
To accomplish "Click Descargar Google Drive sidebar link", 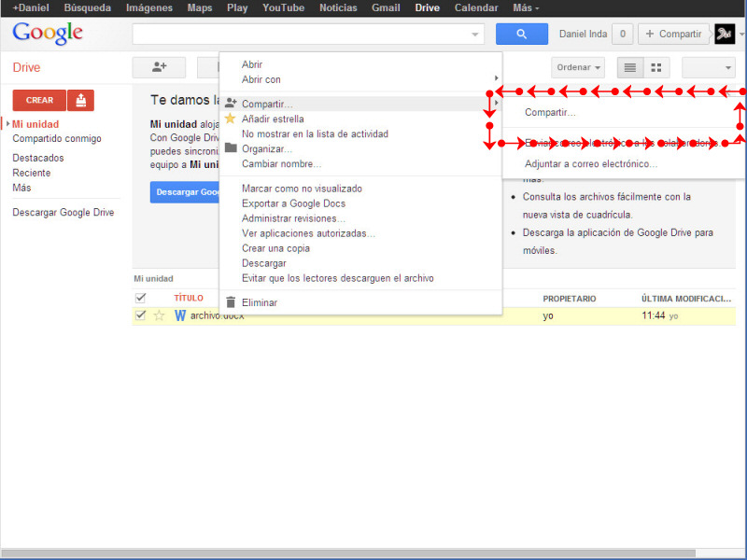I will coord(63,213).
